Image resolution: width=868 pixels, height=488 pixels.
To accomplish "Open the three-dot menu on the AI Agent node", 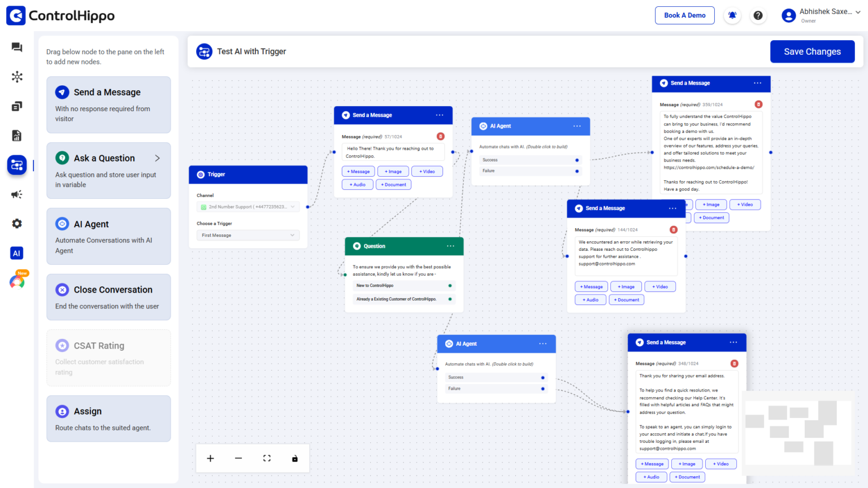I will click(576, 126).
